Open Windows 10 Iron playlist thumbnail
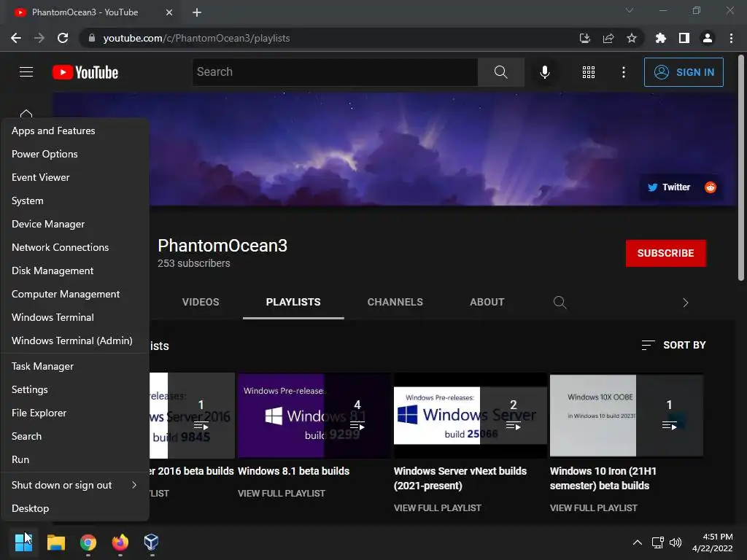Screen dimensions: 747x560 (627, 415)
